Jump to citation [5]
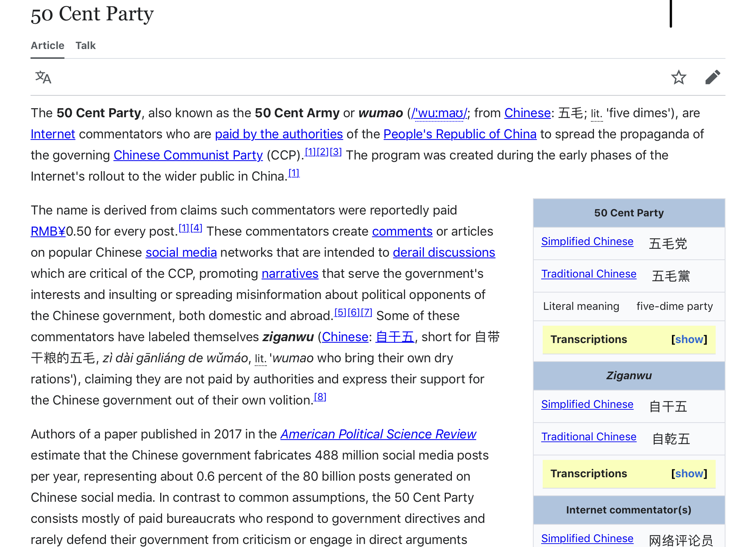 point(340,312)
